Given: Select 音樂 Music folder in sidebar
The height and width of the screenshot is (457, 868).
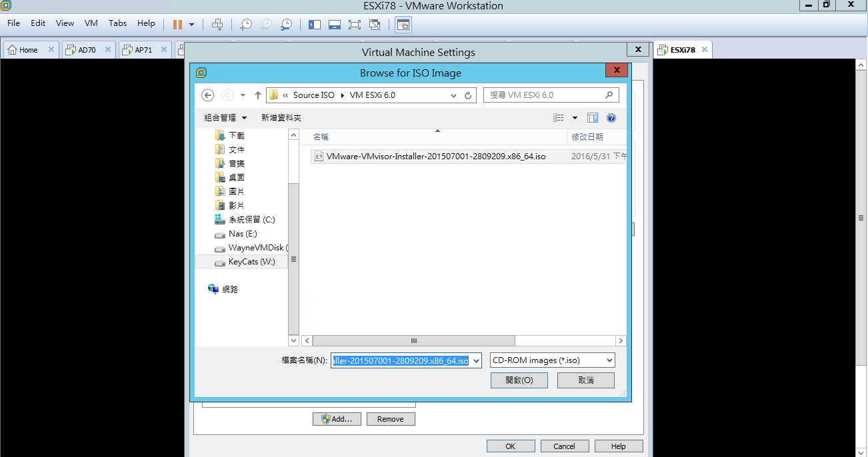Looking at the screenshot, I should pyautogui.click(x=230, y=163).
